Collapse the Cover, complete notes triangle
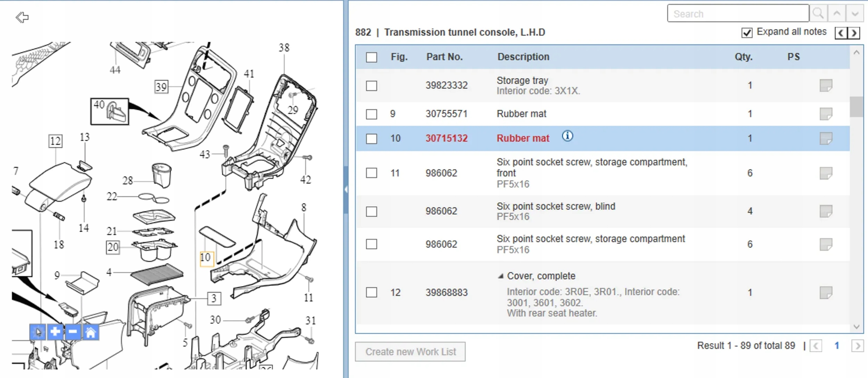This screenshot has height=378, width=868. 501,276
